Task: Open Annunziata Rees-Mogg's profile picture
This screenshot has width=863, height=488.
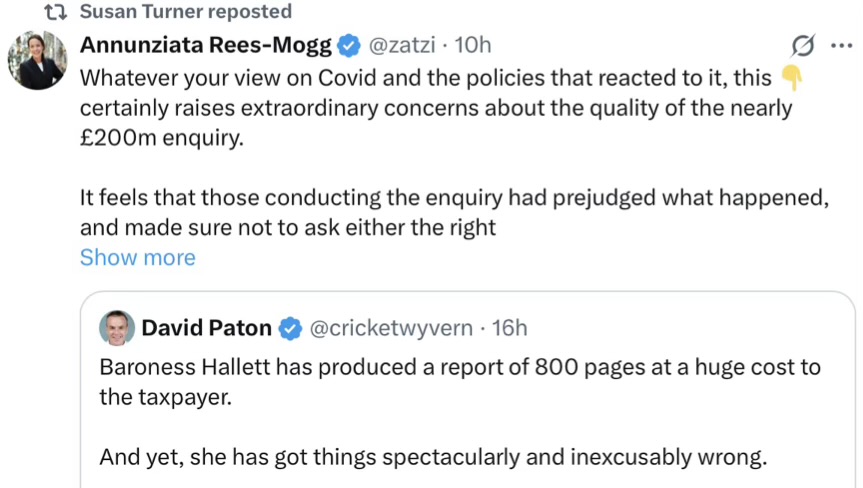Action: click(37, 59)
